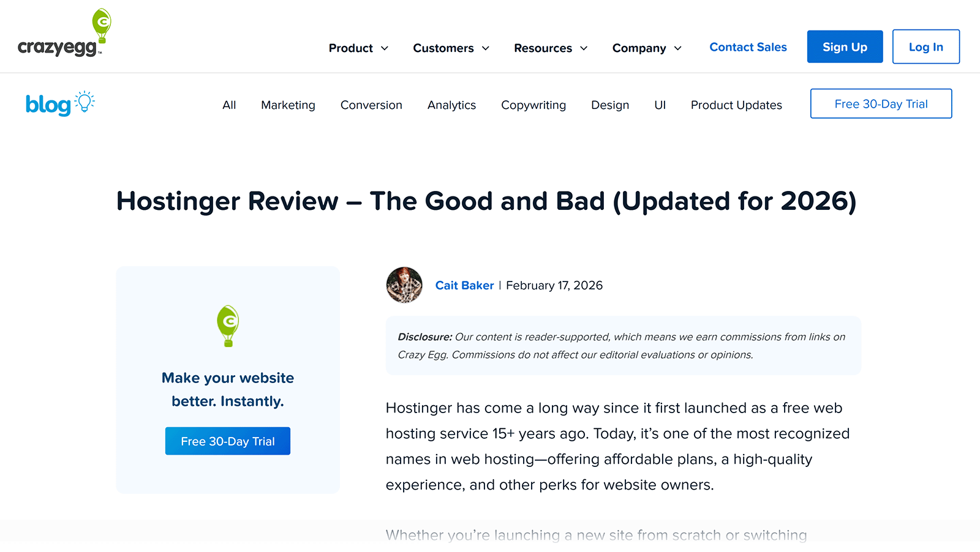Click the Contact Sales link
This screenshot has width=980, height=552.
[x=748, y=47]
